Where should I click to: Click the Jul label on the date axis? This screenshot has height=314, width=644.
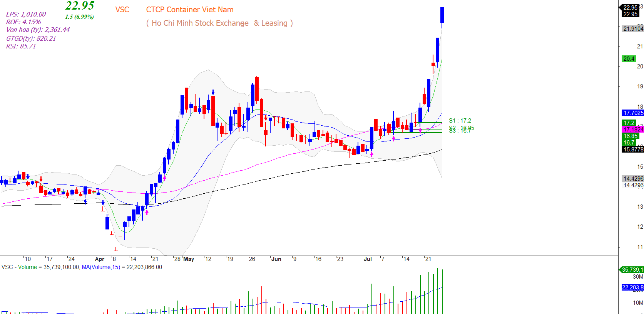pyautogui.click(x=368, y=259)
